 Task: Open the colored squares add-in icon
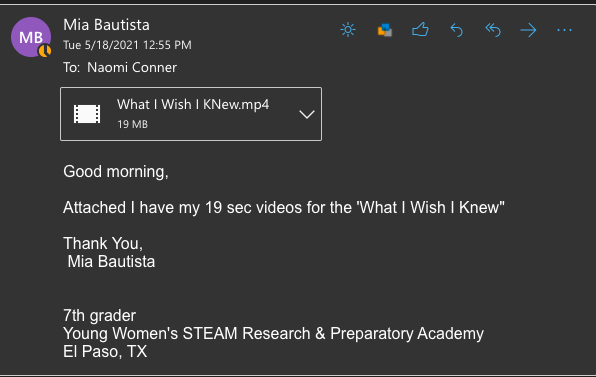tap(385, 30)
